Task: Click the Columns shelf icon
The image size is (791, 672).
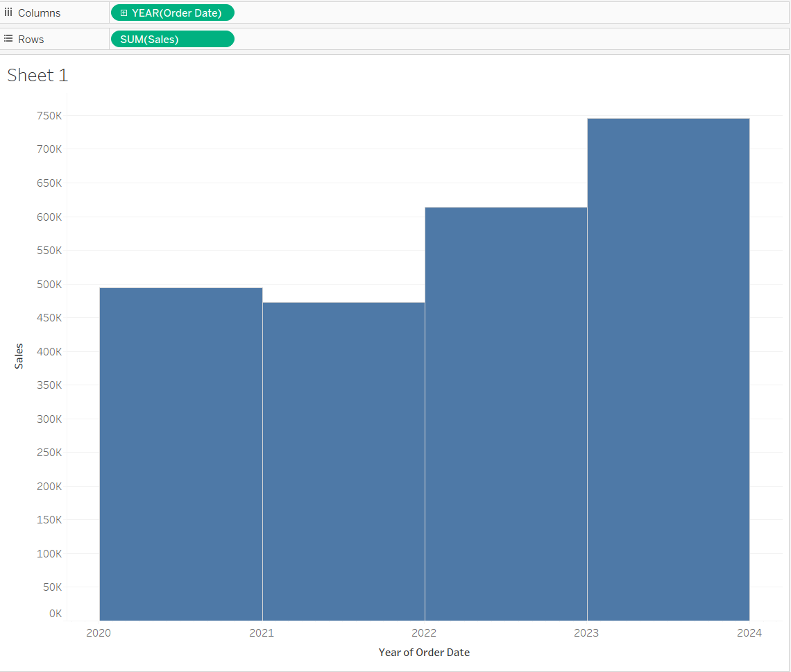Action: click(x=8, y=12)
